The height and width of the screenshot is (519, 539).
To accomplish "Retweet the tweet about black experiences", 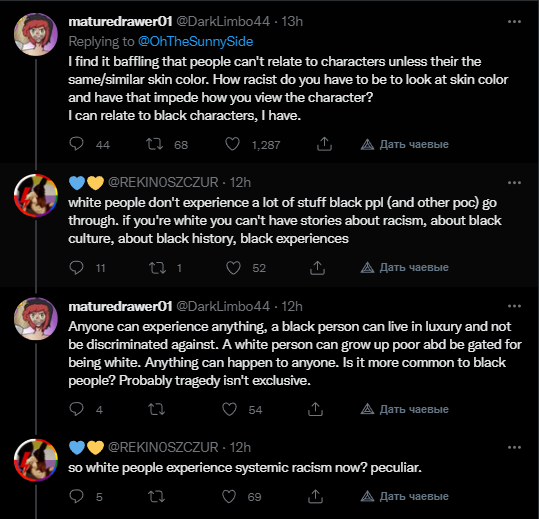I will coord(157,268).
